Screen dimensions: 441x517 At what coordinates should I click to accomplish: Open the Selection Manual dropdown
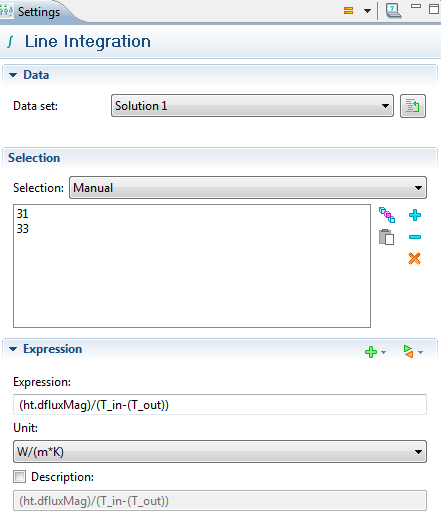(x=248, y=188)
